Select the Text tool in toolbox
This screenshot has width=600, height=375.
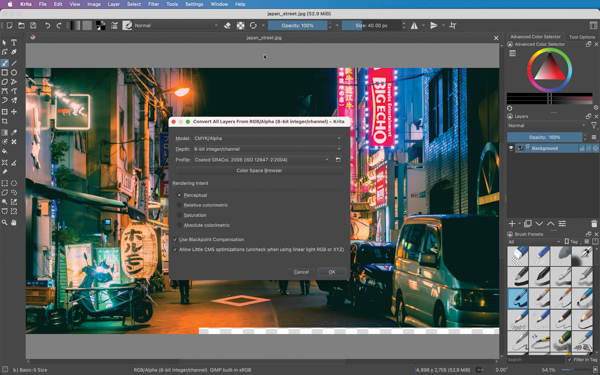tap(14, 42)
